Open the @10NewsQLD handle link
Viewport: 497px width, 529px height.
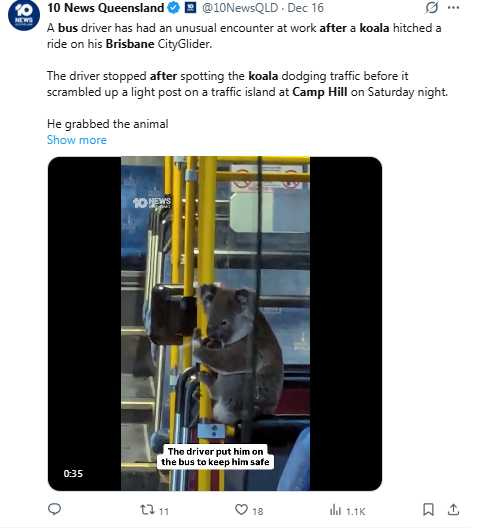coord(240,8)
